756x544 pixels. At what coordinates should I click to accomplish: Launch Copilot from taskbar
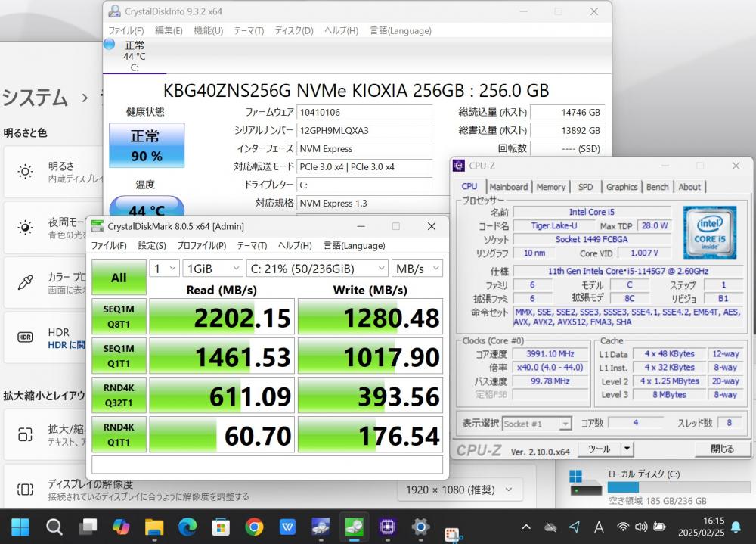[121, 527]
